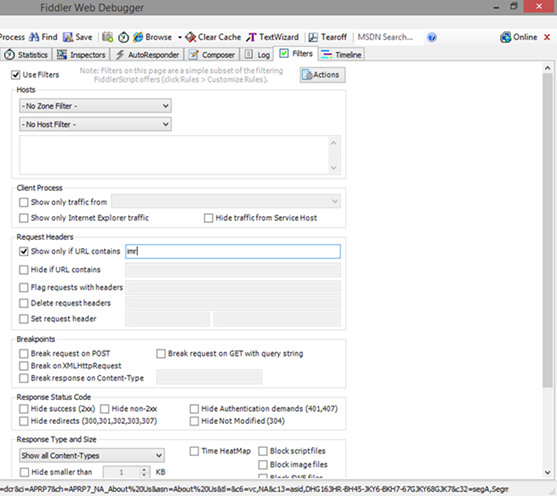Click the Inspectors tab icon
This screenshot has width=557, height=496.
click(x=62, y=55)
